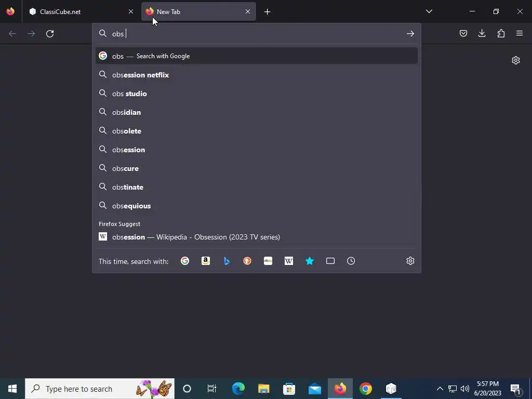532x399 pixels.
Task: Search this time with DuckDuckGo icon
Action: coord(247,261)
